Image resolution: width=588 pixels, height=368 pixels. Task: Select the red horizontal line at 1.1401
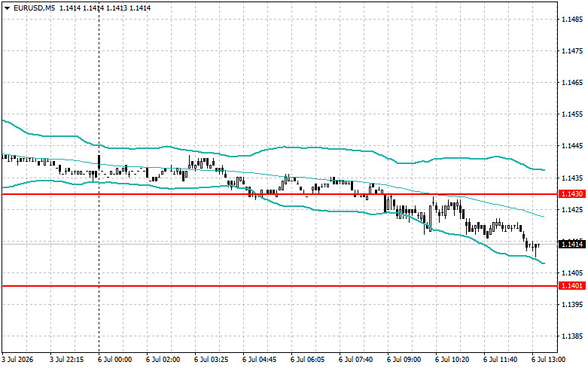tap(280, 286)
